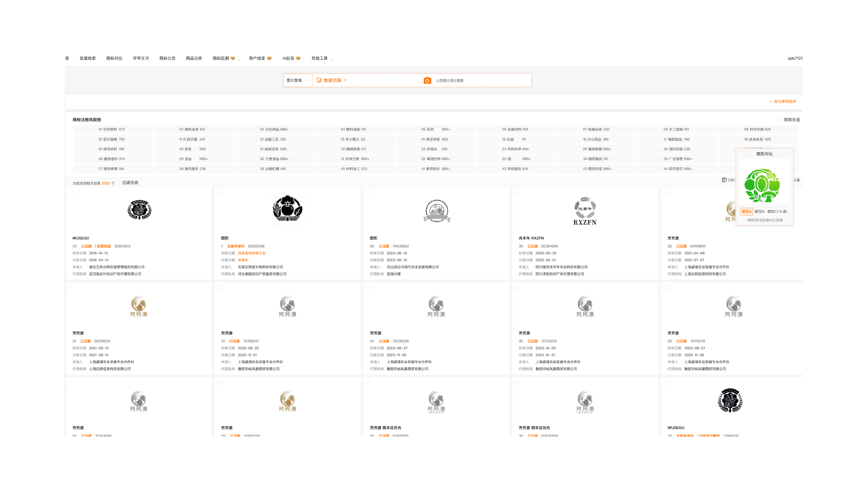Image resolution: width=868 pixels, height=488 pixels.
Task: Go to 批量检索 in the navigation
Action: coord(88,58)
